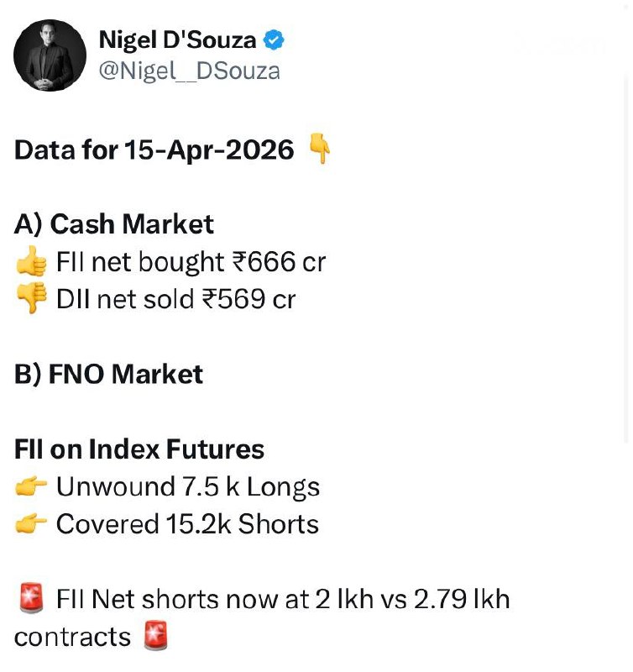633x672 pixels.
Task: Click the "B) FNO Market" heading
Action: pos(108,375)
